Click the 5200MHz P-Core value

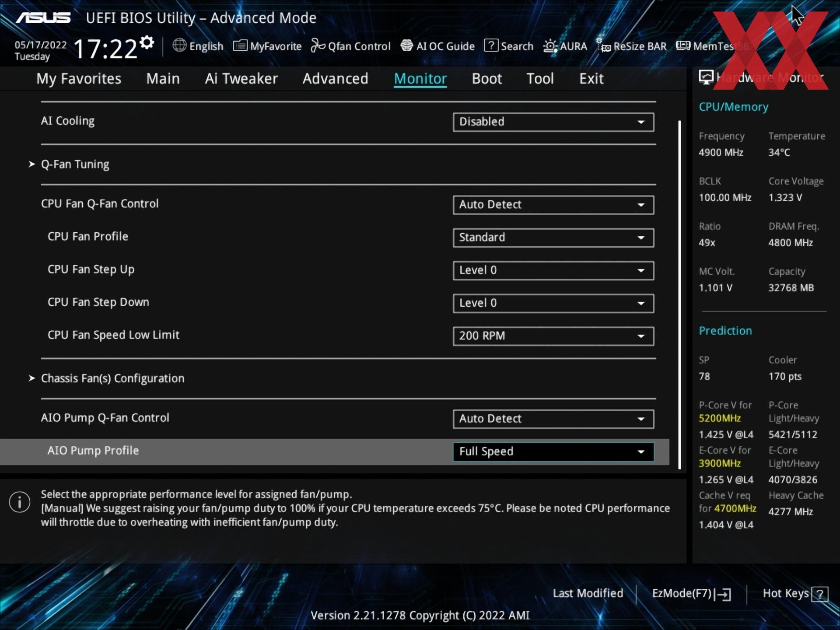[x=720, y=418]
